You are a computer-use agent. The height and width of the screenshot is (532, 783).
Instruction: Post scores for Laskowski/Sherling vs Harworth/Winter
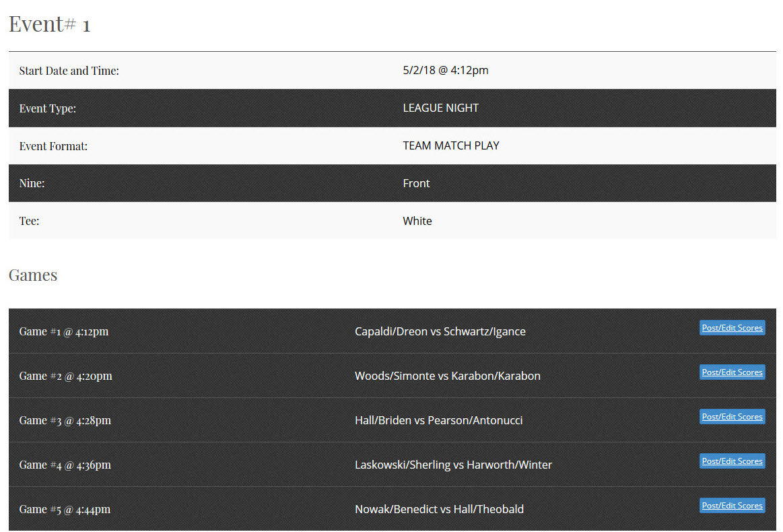[x=732, y=461]
